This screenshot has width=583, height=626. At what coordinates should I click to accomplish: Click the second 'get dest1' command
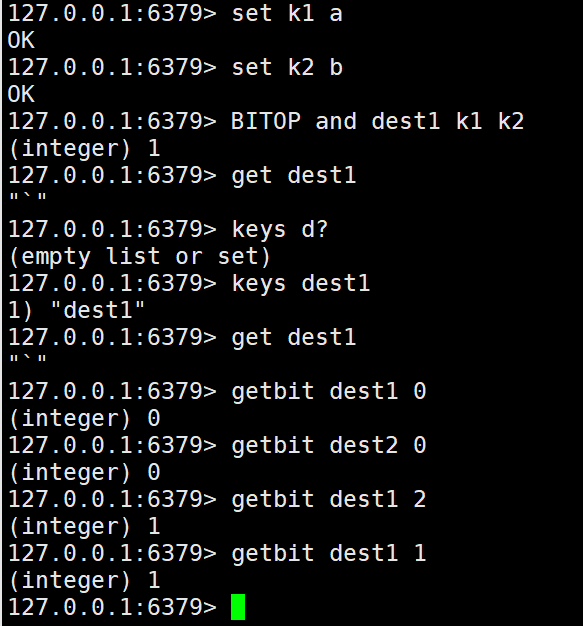[293, 337]
